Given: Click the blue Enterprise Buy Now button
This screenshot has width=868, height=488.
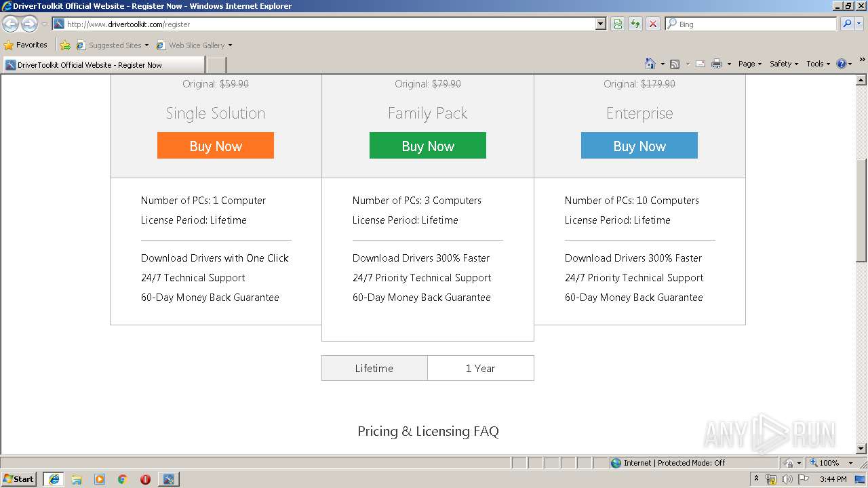Looking at the screenshot, I should point(639,146).
